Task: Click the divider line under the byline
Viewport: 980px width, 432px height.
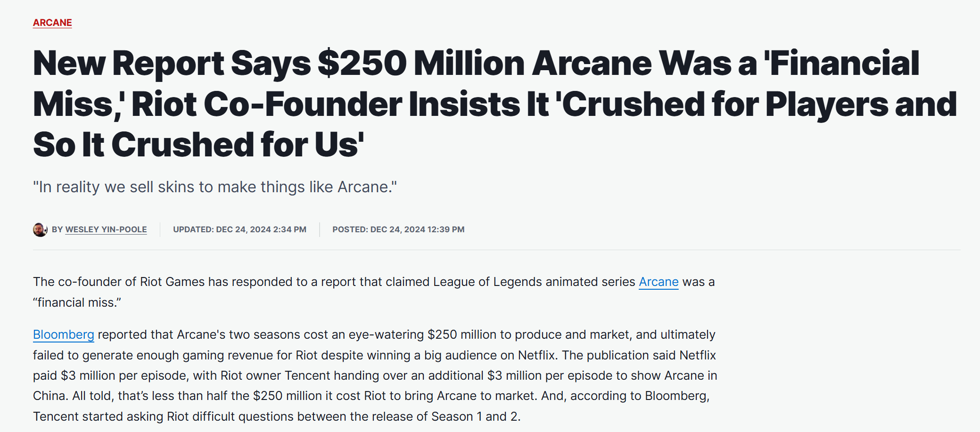Action: click(497, 250)
